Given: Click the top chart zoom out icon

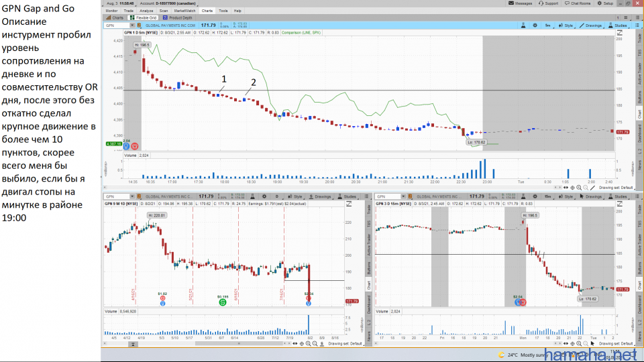Looking at the screenshot, I should pyautogui.click(x=586, y=188).
